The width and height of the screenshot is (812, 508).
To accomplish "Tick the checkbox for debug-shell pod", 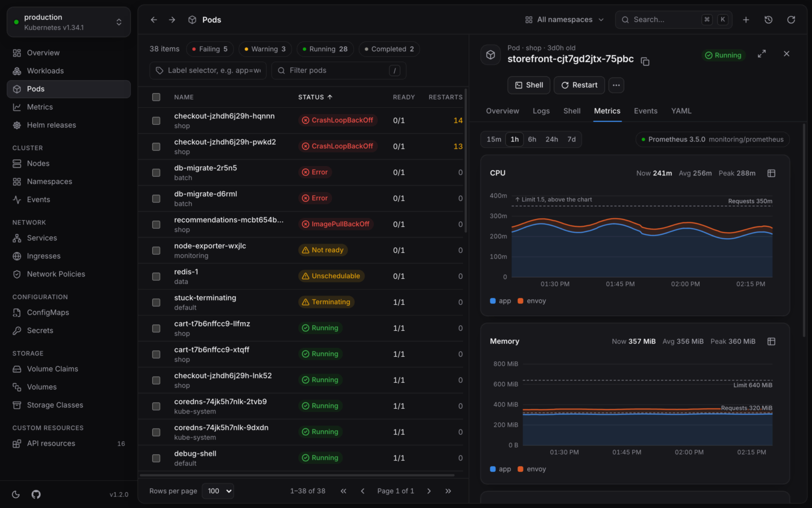I will tap(156, 458).
